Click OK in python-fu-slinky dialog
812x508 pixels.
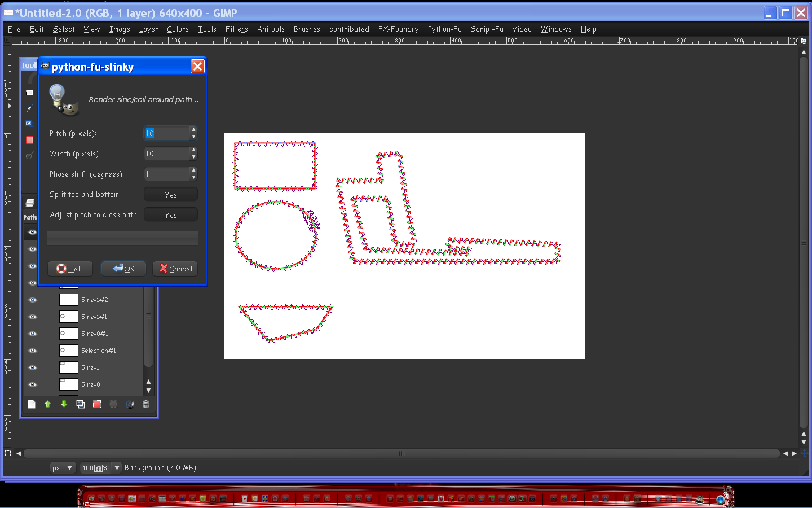click(123, 269)
